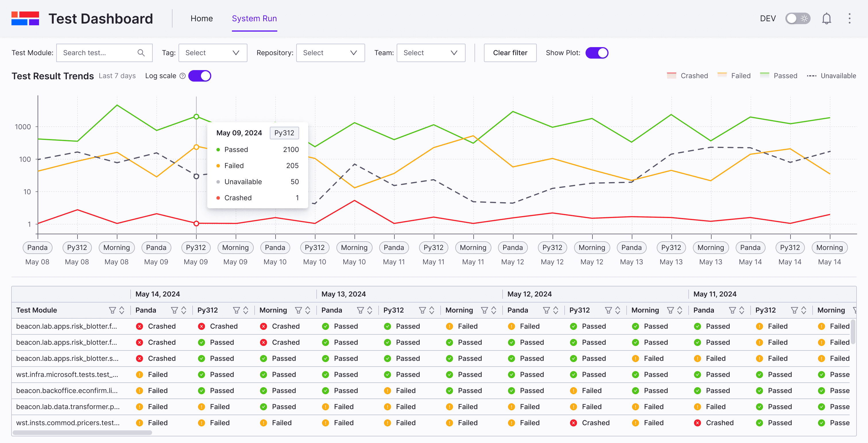Click the Test Dashboard logo icon
Image resolution: width=868 pixels, height=443 pixels.
[25, 19]
